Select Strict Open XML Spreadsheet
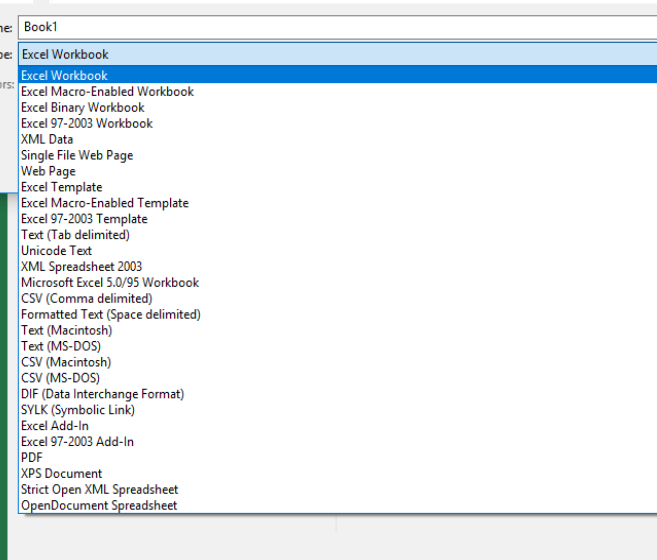657x560 pixels. [x=338, y=490]
